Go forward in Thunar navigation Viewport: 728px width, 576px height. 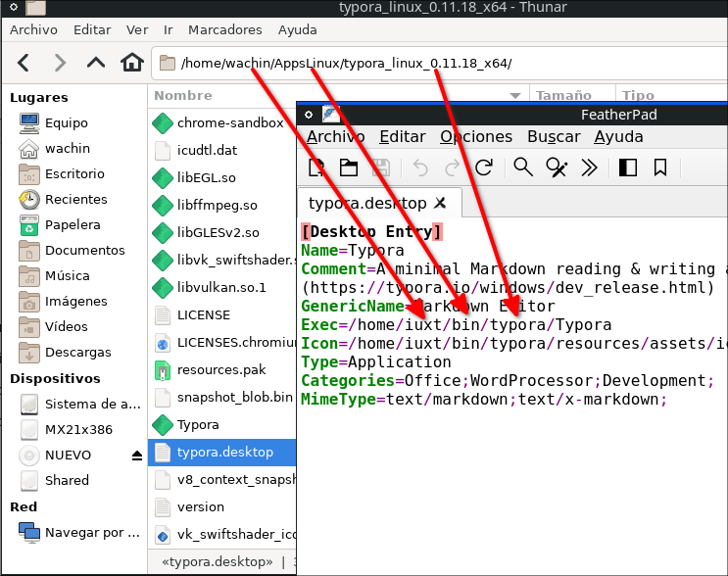tap(60, 63)
